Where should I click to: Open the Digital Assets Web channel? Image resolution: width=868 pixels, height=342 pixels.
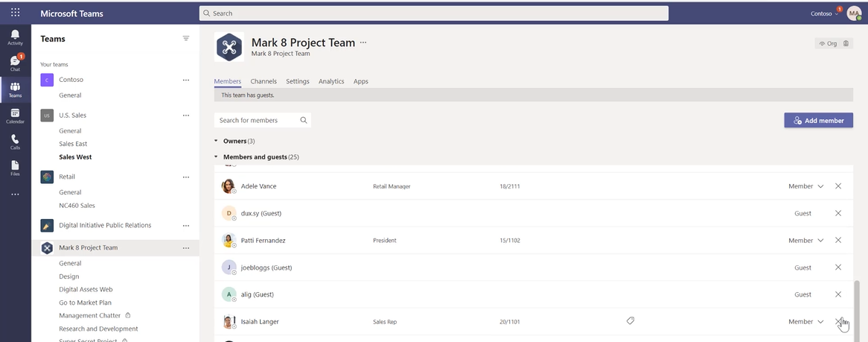coord(86,289)
